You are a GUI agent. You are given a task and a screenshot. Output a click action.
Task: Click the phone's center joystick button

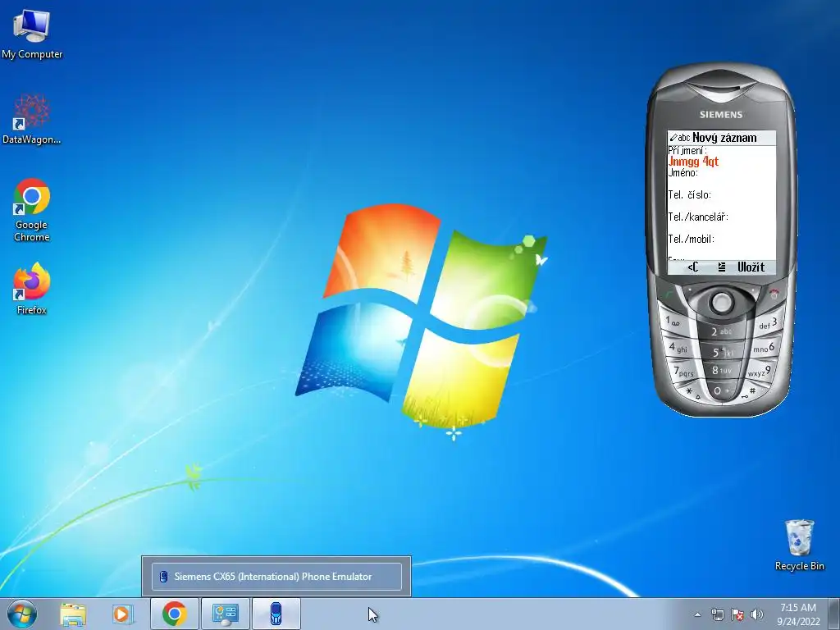tap(721, 303)
